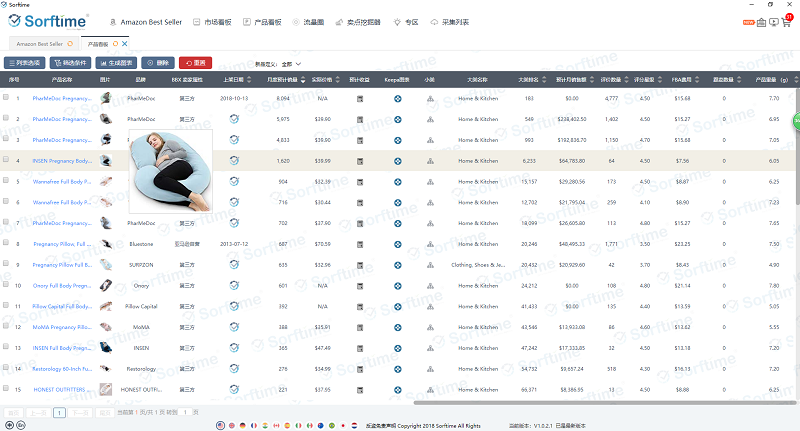
Task: Sort by FBA费用 column arrows
Action: point(697,80)
